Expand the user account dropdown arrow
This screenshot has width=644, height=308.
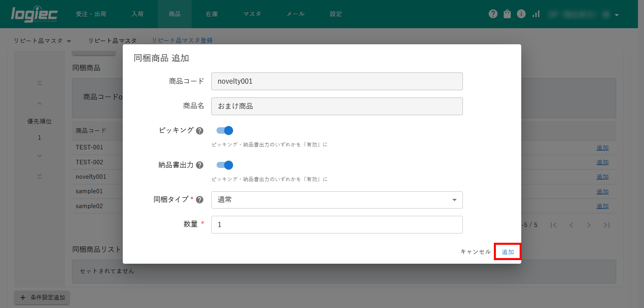[x=617, y=15]
